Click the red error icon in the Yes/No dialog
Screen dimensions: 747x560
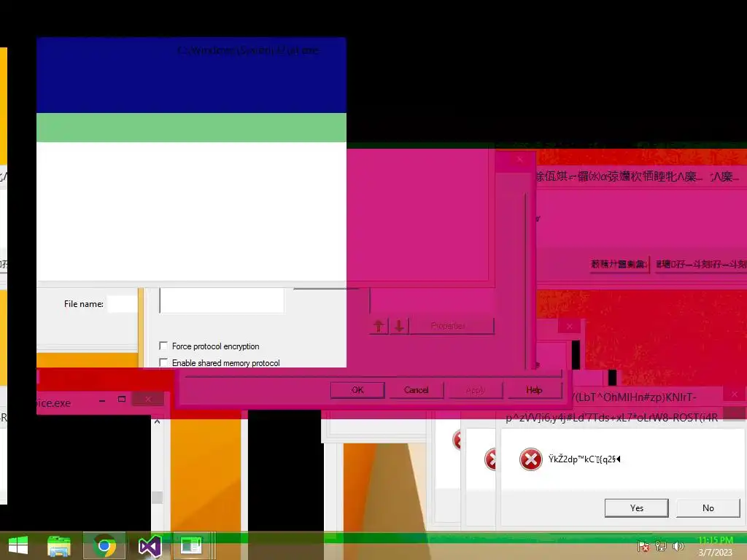[x=531, y=459]
